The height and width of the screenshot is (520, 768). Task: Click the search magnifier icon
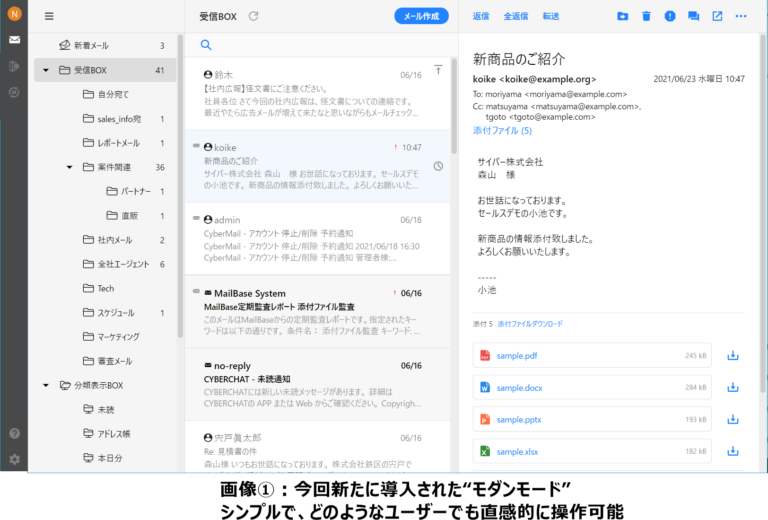(206, 45)
